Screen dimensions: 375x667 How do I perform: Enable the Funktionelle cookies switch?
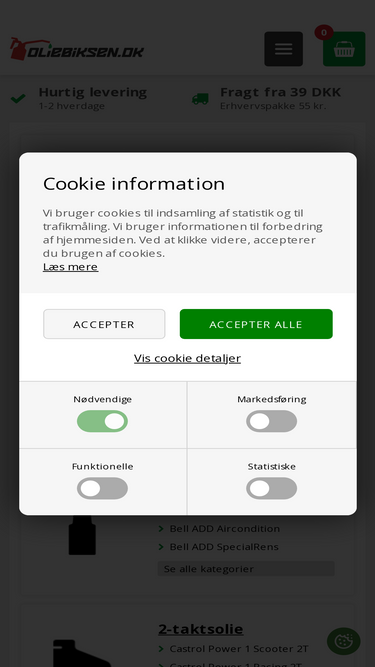pos(102,488)
